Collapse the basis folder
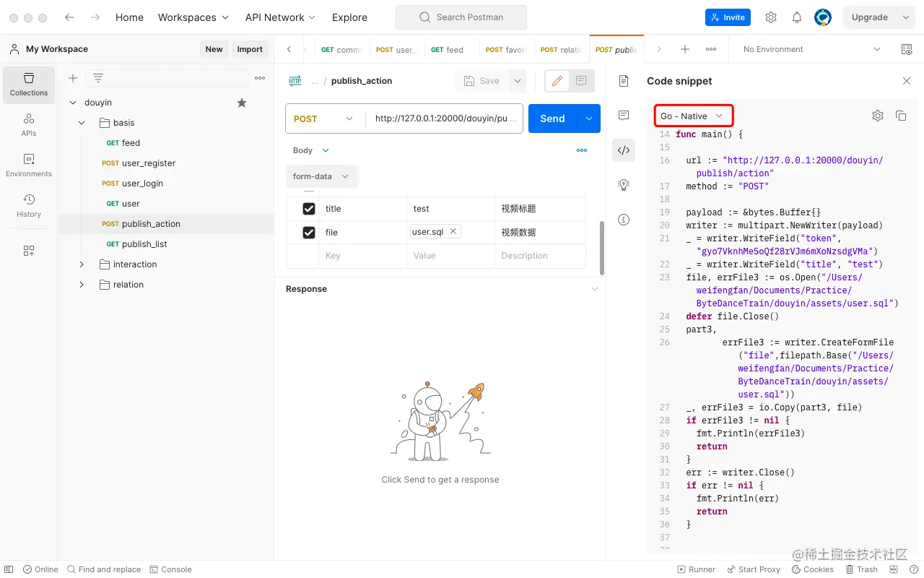The width and height of the screenshot is (924, 578). (82, 123)
